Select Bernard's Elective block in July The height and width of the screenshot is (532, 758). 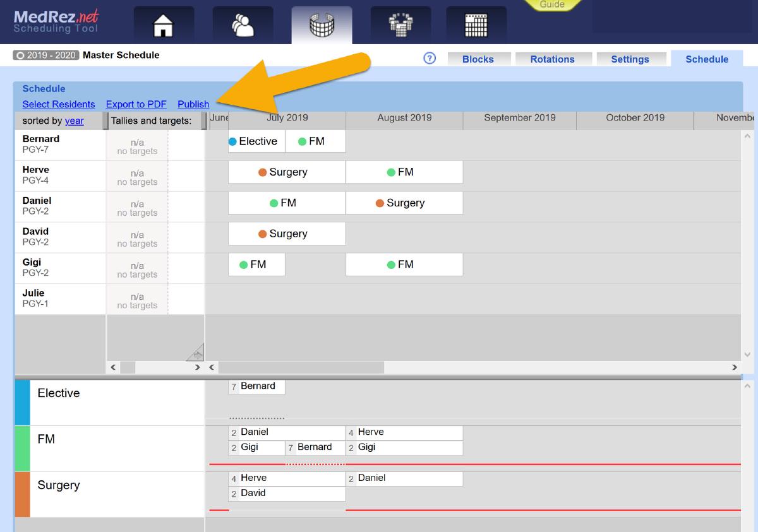[x=255, y=141]
